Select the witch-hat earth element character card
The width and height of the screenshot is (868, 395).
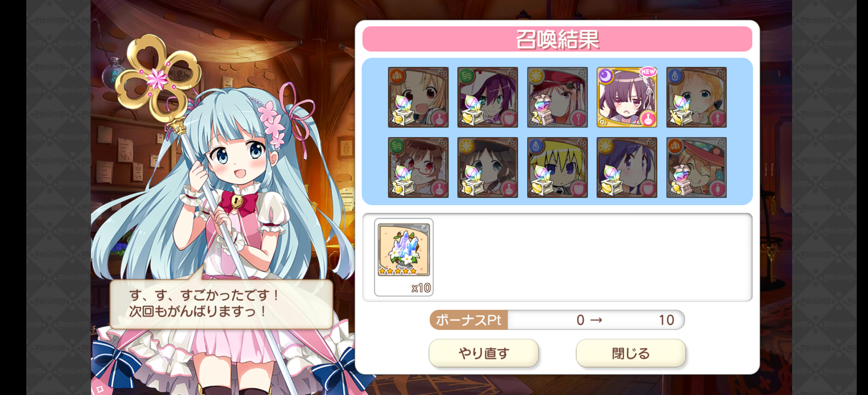pos(696,167)
